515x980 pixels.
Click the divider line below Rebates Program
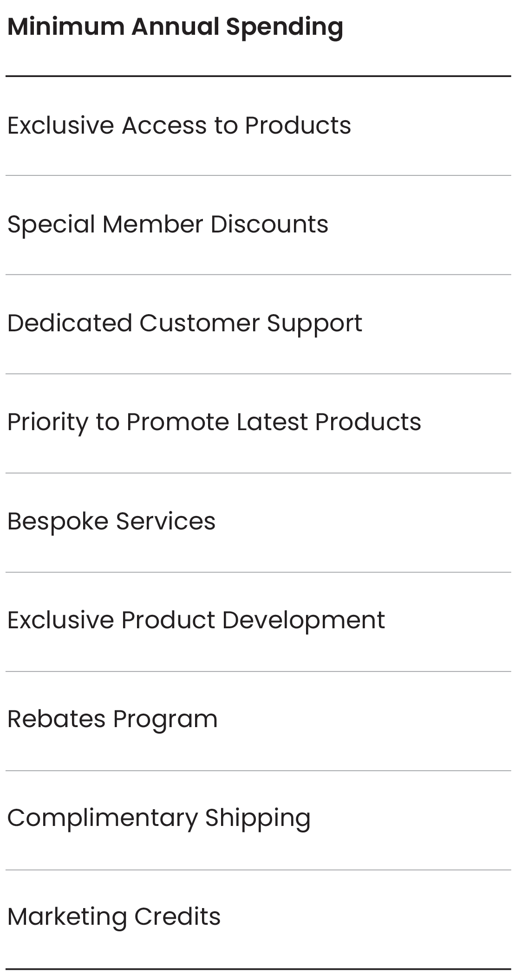[x=258, y=771]
